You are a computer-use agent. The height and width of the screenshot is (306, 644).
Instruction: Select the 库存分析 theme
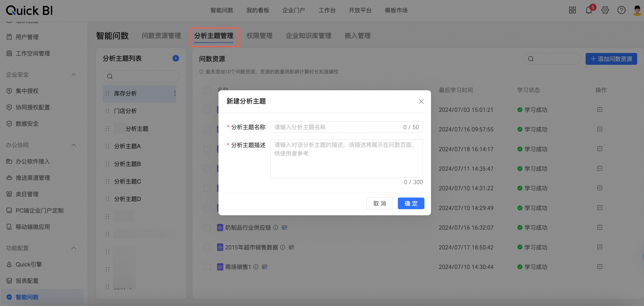pyautogui.click(x=139, y=94)
